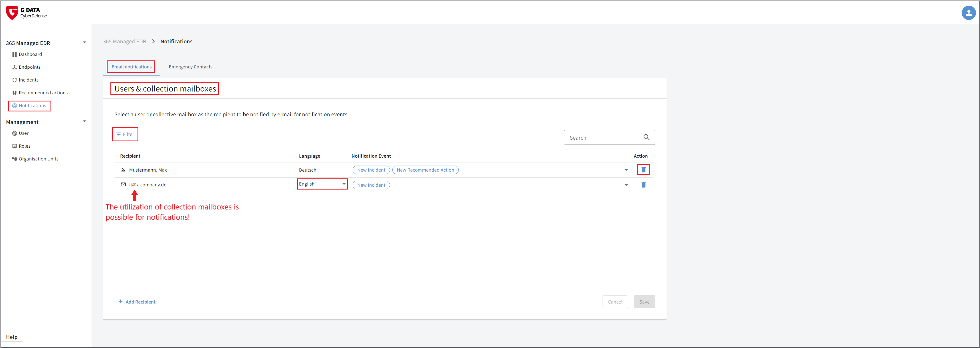
Task: Click the filter lines icon
Action: 119,135
